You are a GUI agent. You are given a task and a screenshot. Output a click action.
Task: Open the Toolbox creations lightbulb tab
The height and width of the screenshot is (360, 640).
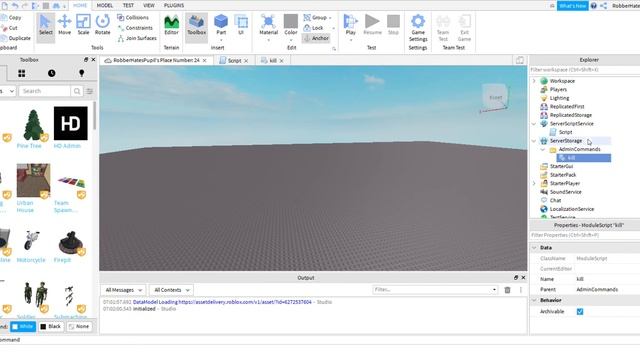pos(82,73)
